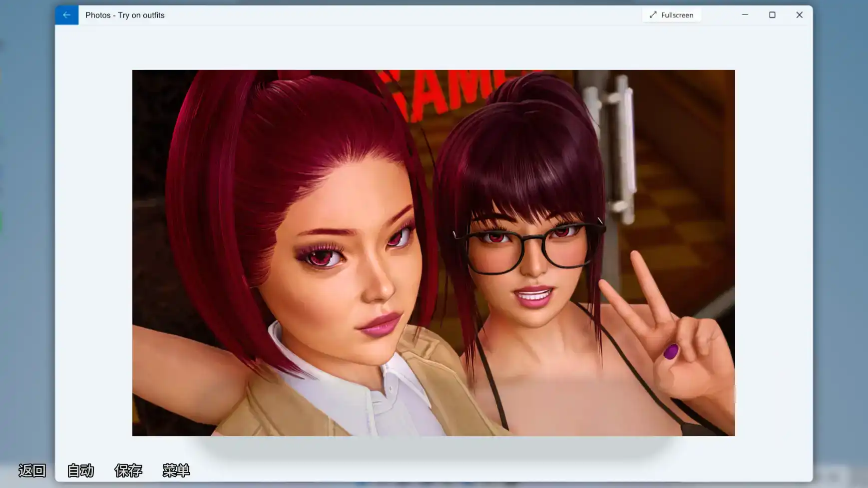Click the selfie photo being displayed

[434, 253]
